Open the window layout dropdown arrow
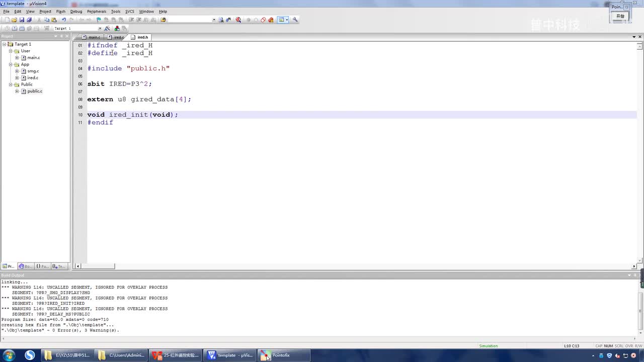This screenshot has height=362, width=644. click(x=287, y=20)
